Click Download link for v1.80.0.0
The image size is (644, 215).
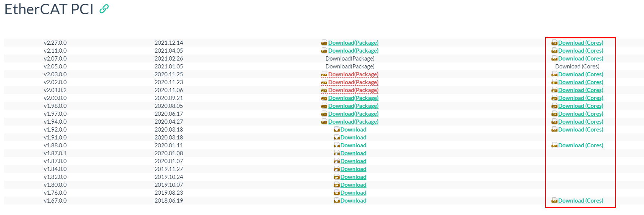point(353,185)
